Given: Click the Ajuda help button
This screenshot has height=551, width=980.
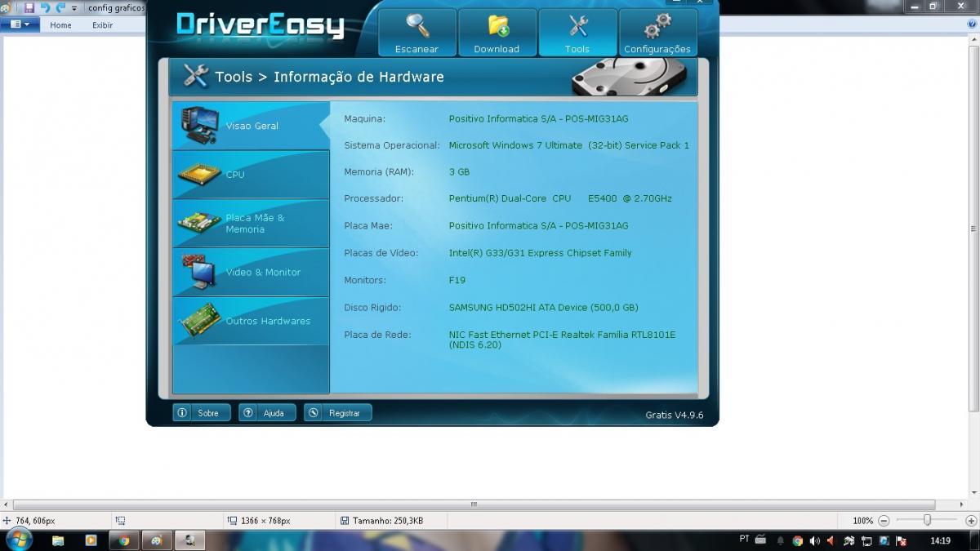Looking at the screenshot, I should [267, 413].
